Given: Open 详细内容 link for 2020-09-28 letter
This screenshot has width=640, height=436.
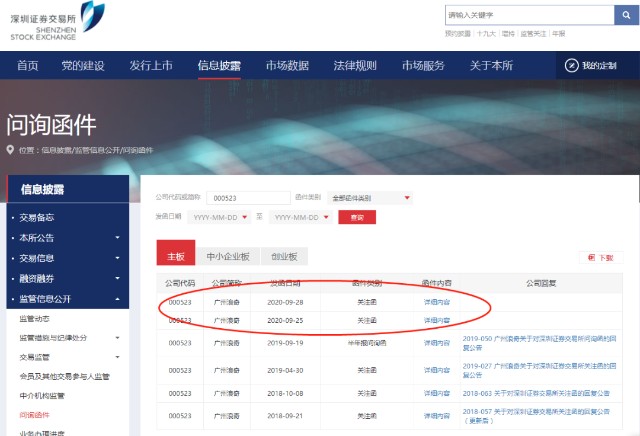Looking at the screenshot, I should pyautogui.click(x=436, y=301).
